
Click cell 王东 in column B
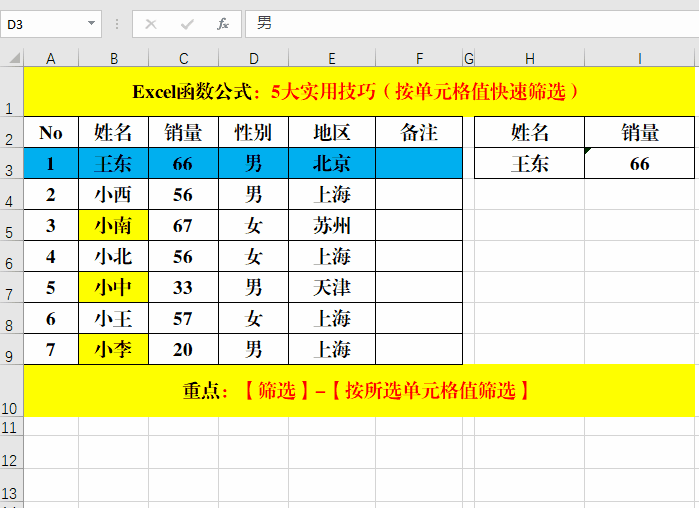(114, 164)
